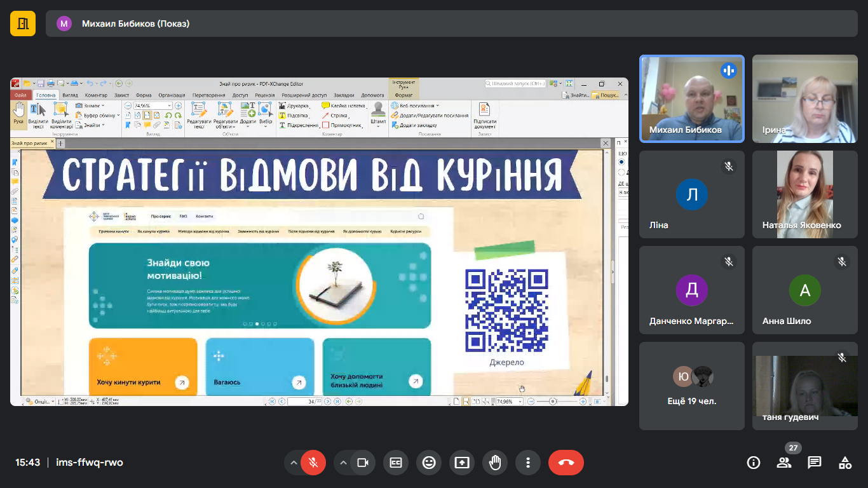
Task: Toggle closed captions in Meet
Action: click(x=396, y=463)
